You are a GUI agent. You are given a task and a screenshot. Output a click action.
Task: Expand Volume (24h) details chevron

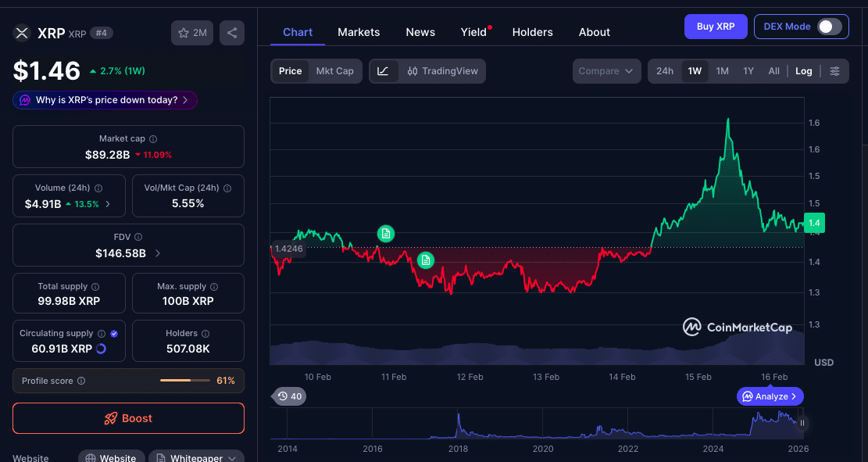(x=108, y=204)
